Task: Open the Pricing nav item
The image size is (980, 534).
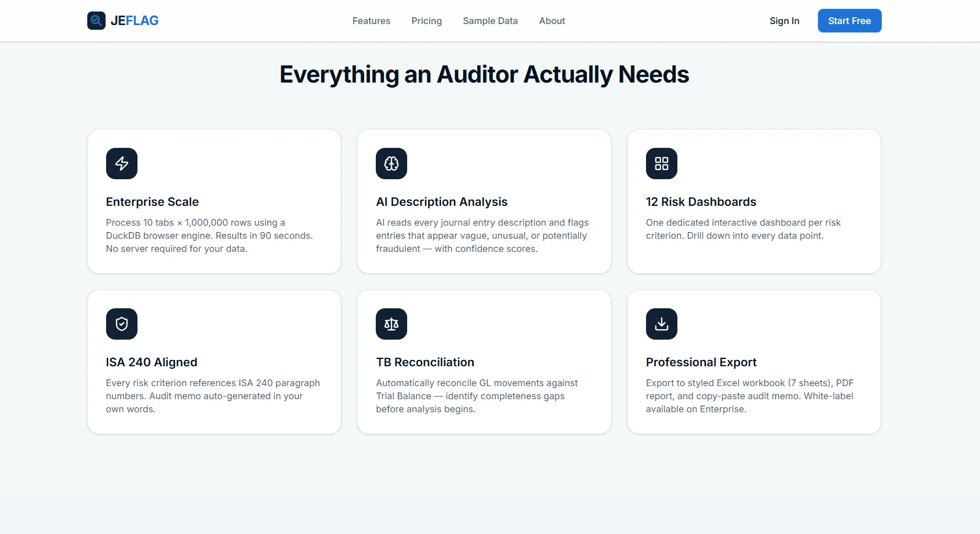Action: coord(426,21)
